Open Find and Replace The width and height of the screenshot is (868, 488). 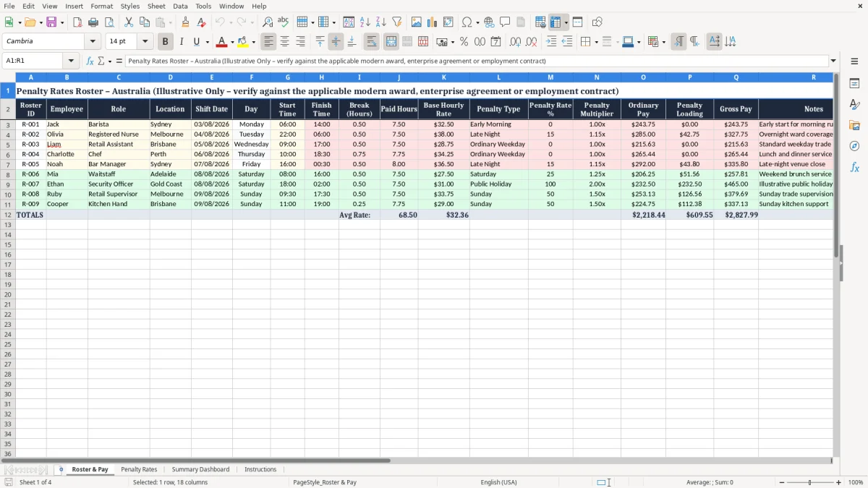pyautogui.click(x=268, y=22)
